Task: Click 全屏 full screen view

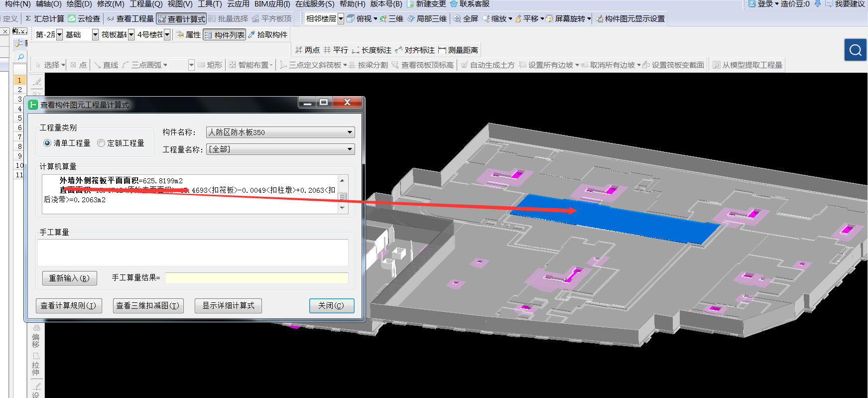Action: click(466, 18)
